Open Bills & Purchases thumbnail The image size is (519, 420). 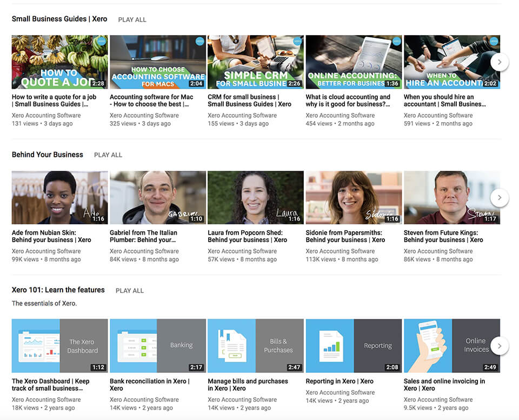[256, 346]
